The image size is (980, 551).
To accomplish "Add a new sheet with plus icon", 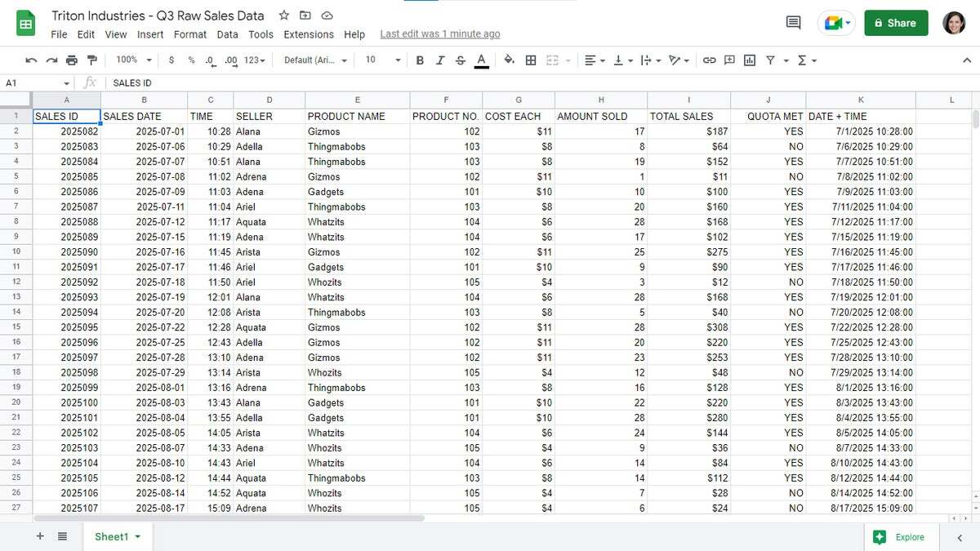I will [x=40, y=536].
